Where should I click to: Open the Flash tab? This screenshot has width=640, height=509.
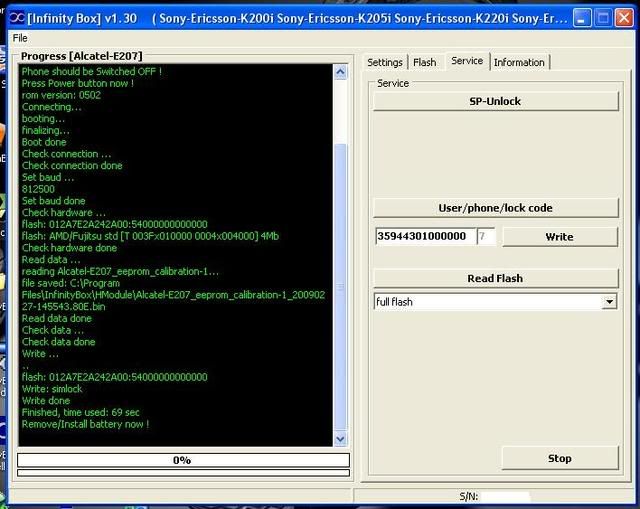point(425,62)
